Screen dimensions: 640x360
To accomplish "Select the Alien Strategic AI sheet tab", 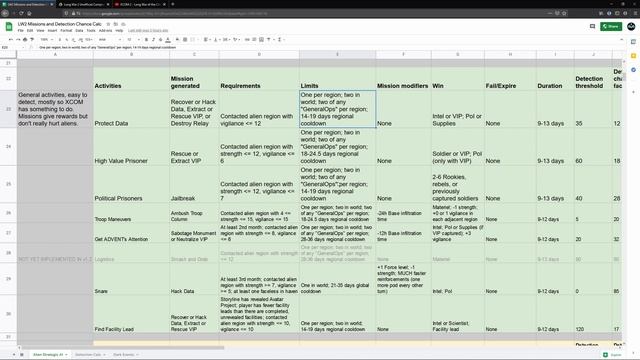I will pyautogui.click(x=50, y=355).
